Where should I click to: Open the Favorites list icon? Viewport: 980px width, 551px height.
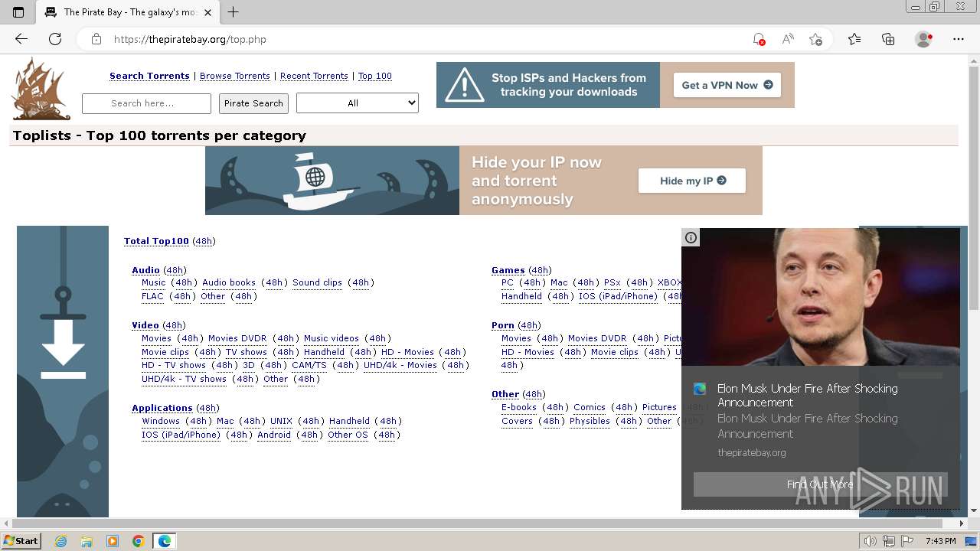coord(854,39)
